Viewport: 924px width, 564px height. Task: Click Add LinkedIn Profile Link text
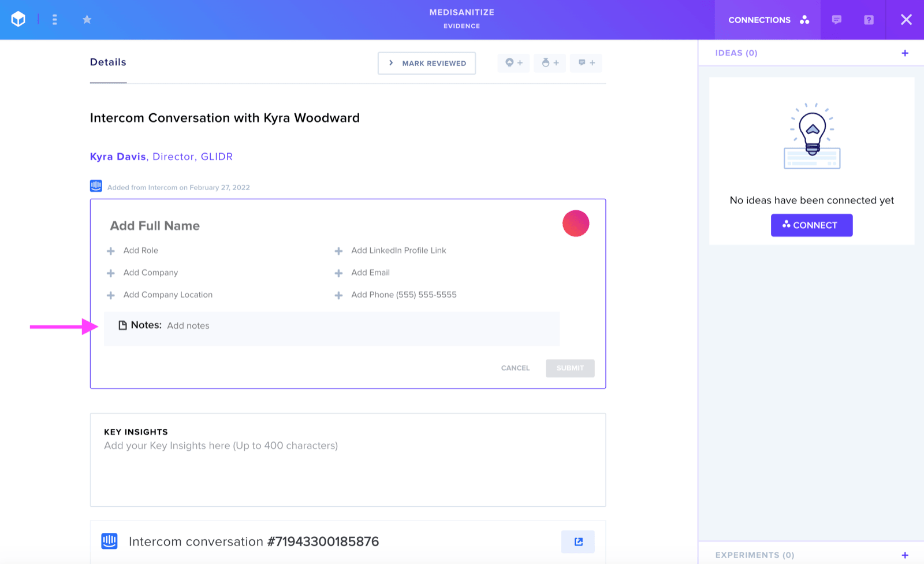pos(399,250)
